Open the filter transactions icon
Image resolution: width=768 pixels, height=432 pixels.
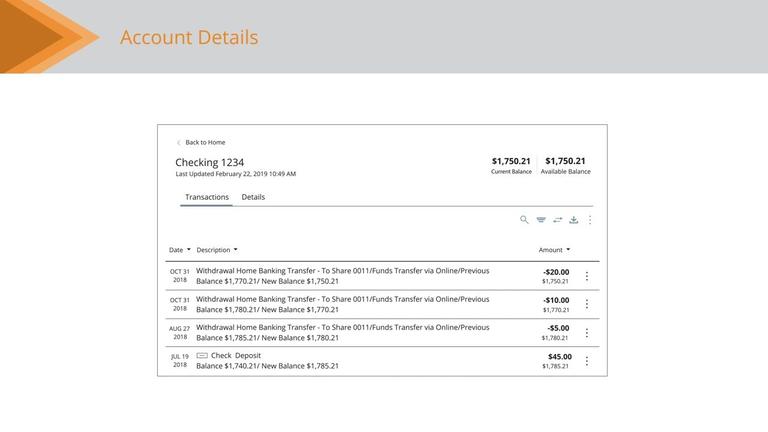(x=541, y=220)
